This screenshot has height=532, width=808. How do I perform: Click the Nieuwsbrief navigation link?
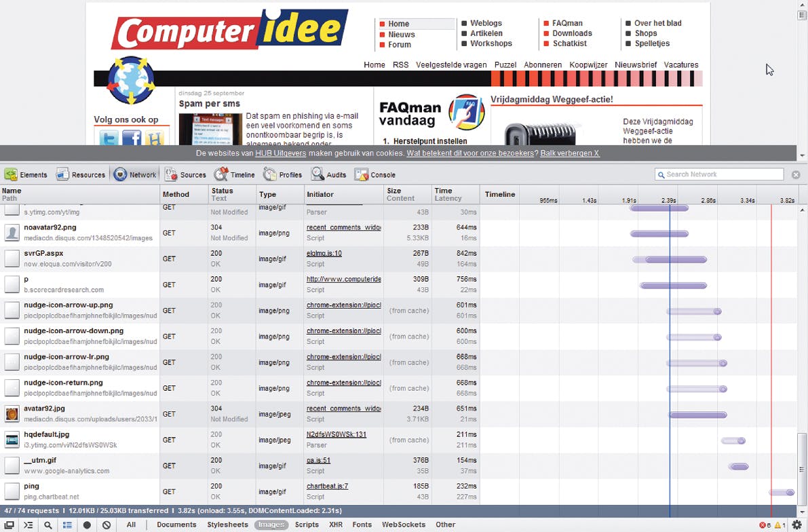coord(636,64)
